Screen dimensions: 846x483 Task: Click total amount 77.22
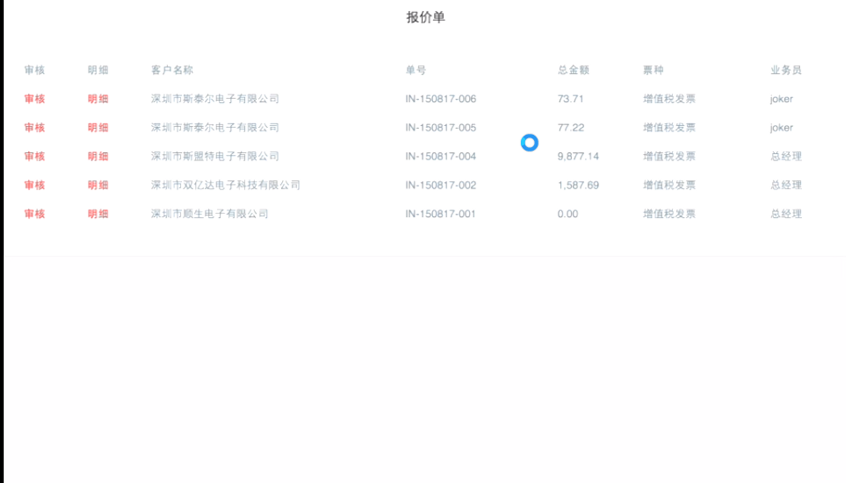(571, 127)
